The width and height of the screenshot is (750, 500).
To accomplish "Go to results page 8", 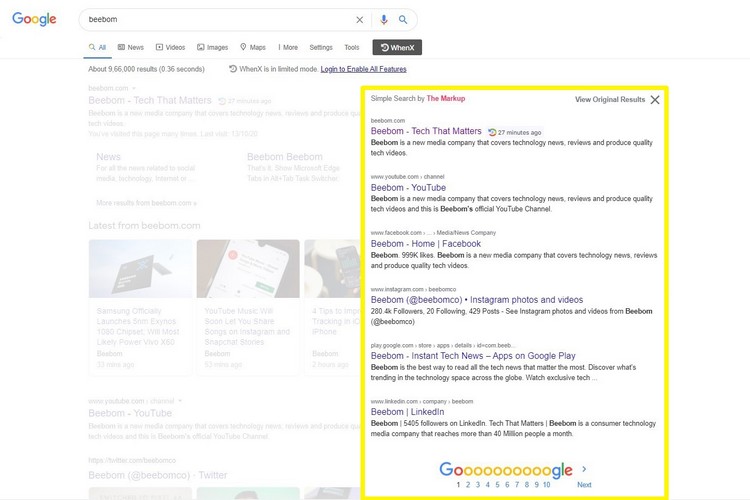I will pyautogui.click(x=527, y=485).
